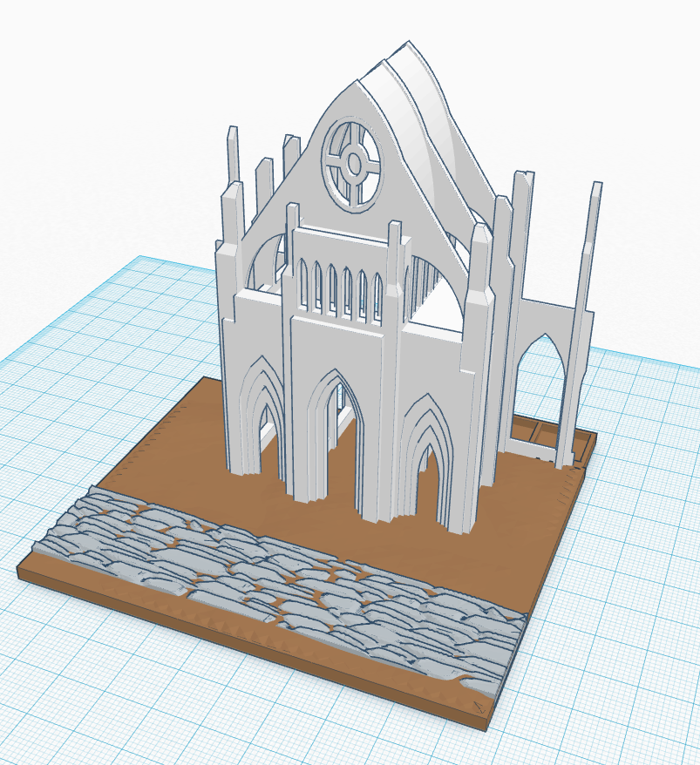Click the circular rose window on facade
The image size is (700, 765).
coord(352,165)
